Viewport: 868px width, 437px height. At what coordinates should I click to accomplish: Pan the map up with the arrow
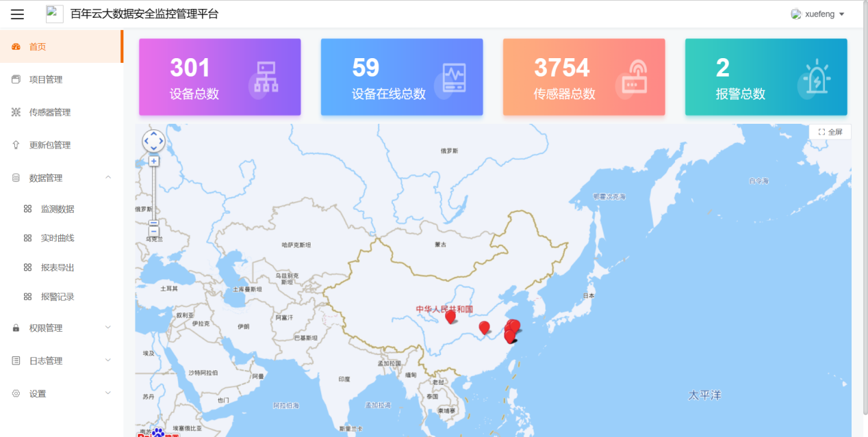point(153,134)
